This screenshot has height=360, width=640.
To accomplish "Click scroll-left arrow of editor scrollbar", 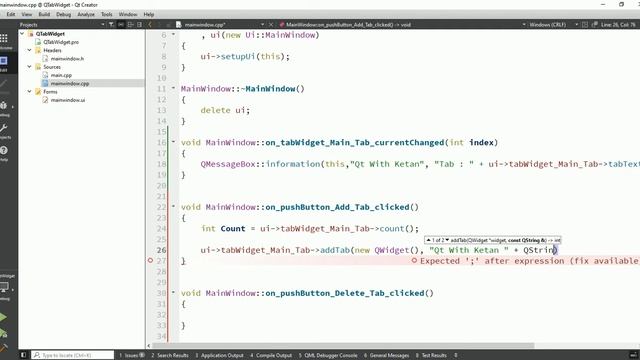I will click(149, 346).
